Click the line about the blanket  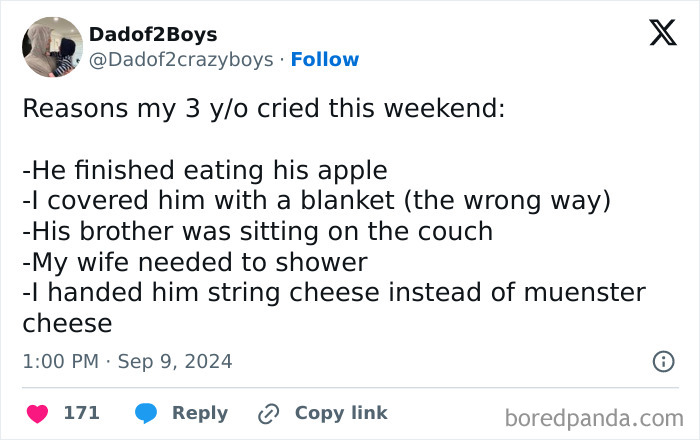point(316,201)
